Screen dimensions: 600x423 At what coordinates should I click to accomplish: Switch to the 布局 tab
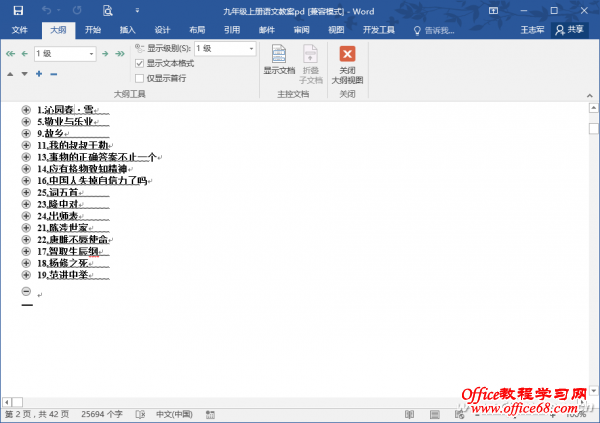point(197,30)
